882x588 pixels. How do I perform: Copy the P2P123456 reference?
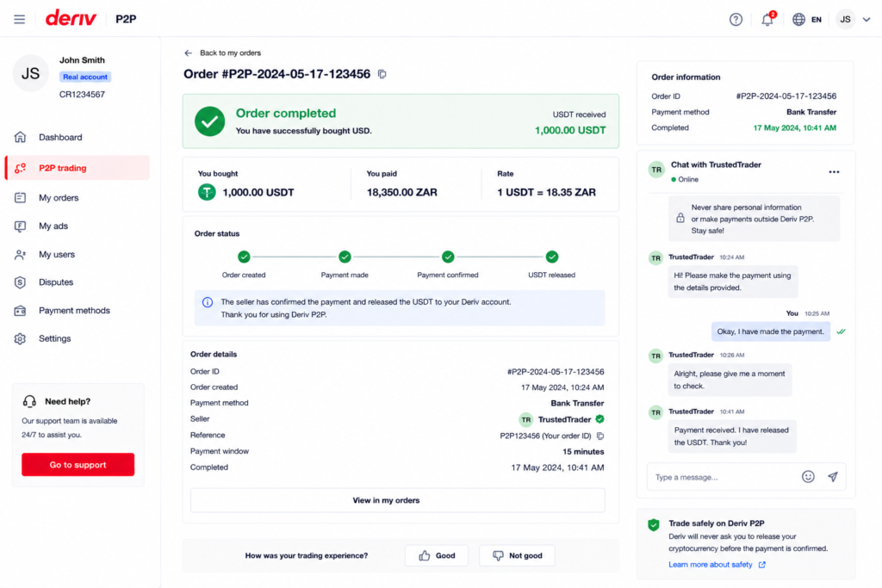click(x=600, y=436)
